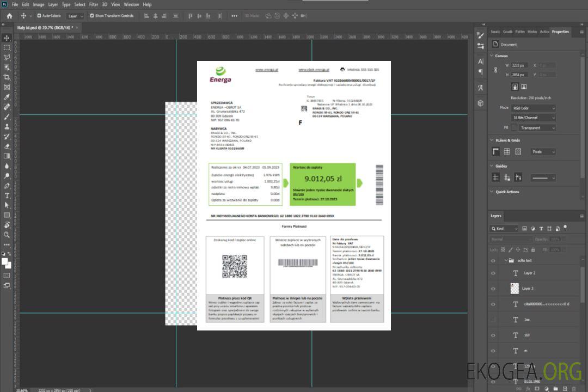588x392 pixels.
Task: Select the Crop tool
Action: tap(7, 77)
